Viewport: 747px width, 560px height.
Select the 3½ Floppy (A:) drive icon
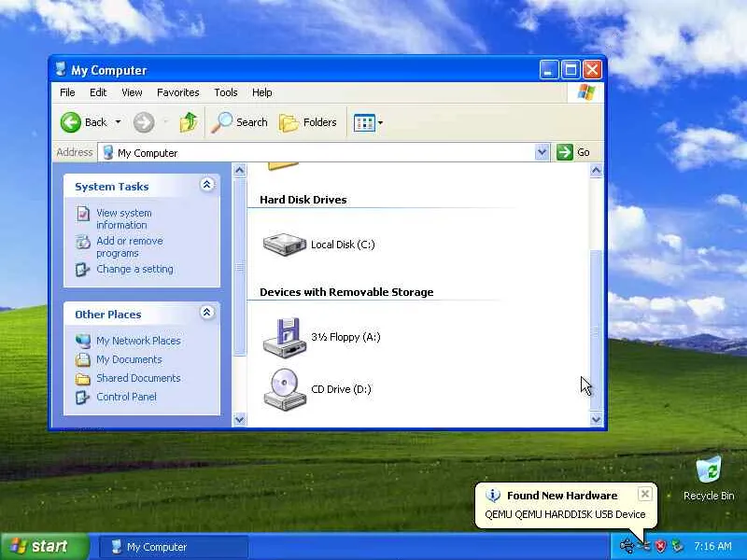(284, 337)
